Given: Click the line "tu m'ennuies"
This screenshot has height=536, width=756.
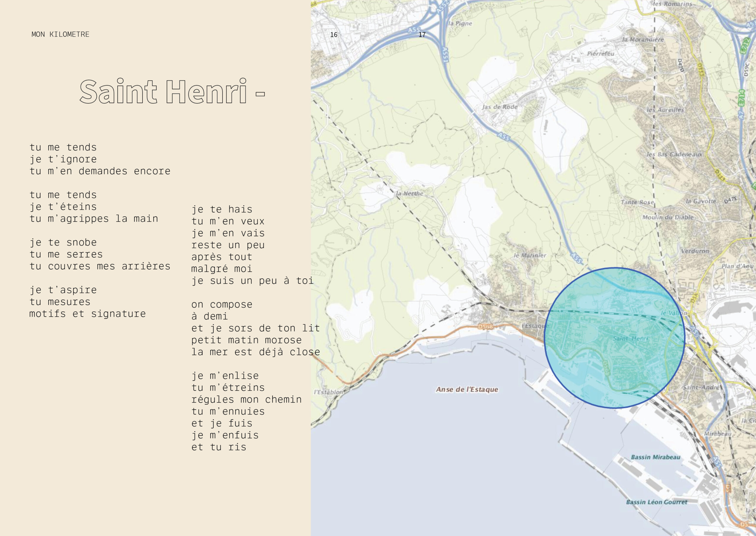Looking at the screenshot, I should pyautogui.click(x=228, y=411).
